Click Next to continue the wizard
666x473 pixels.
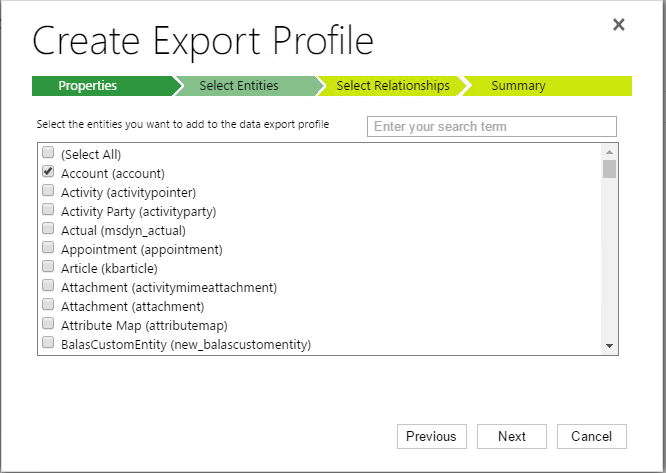(511, 436)
